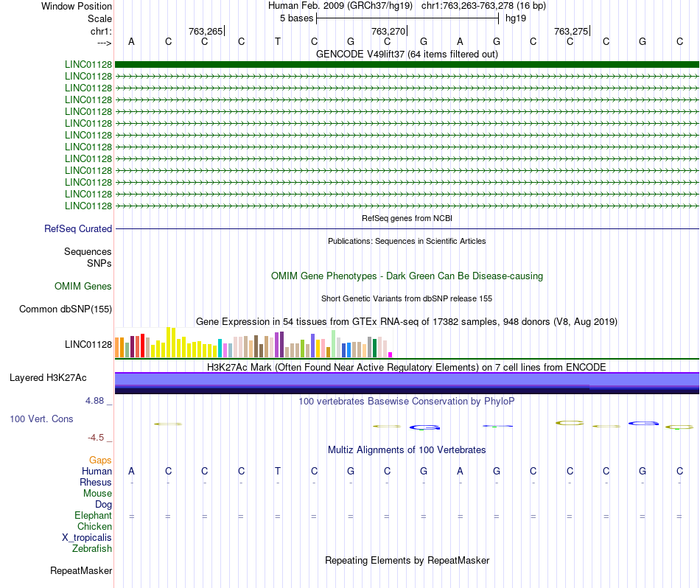Click the Sequences track label
This screenshot has width=700, height=588.
point(88,251)
